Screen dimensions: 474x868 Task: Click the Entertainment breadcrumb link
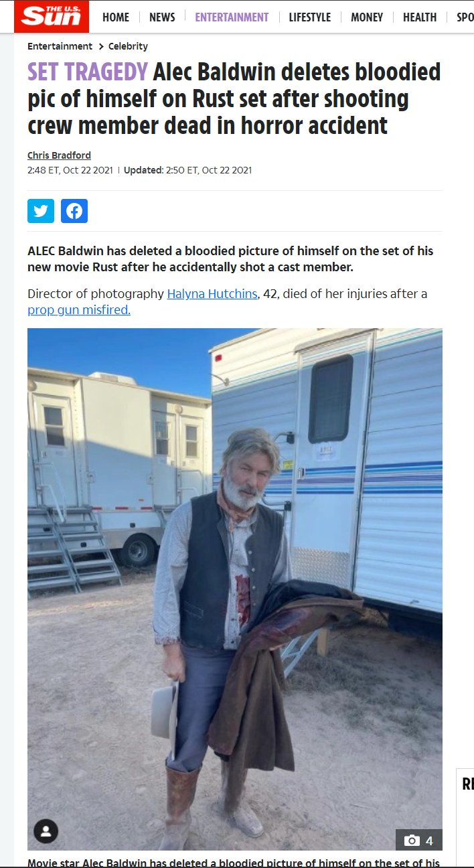[x=60, y=46]
